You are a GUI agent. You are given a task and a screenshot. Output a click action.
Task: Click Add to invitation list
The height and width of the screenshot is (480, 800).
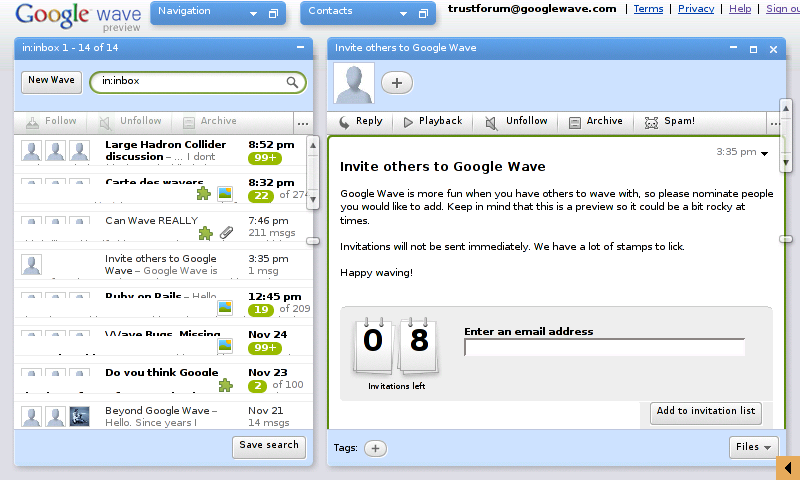point(706,412)
